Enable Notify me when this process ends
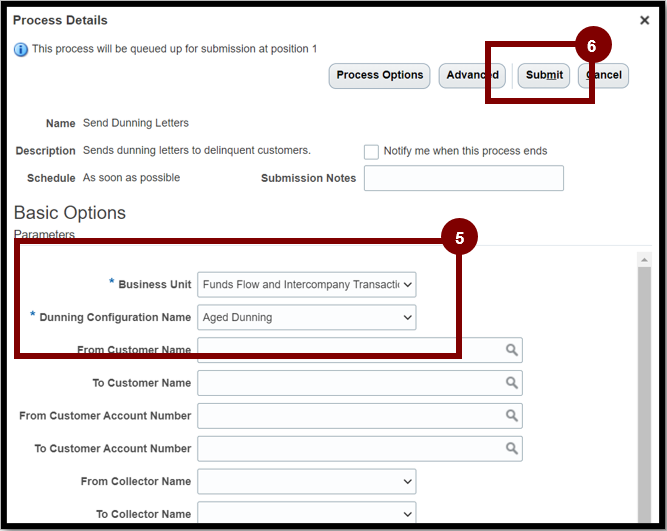667x531 pixels. click(x=371, y=151)
